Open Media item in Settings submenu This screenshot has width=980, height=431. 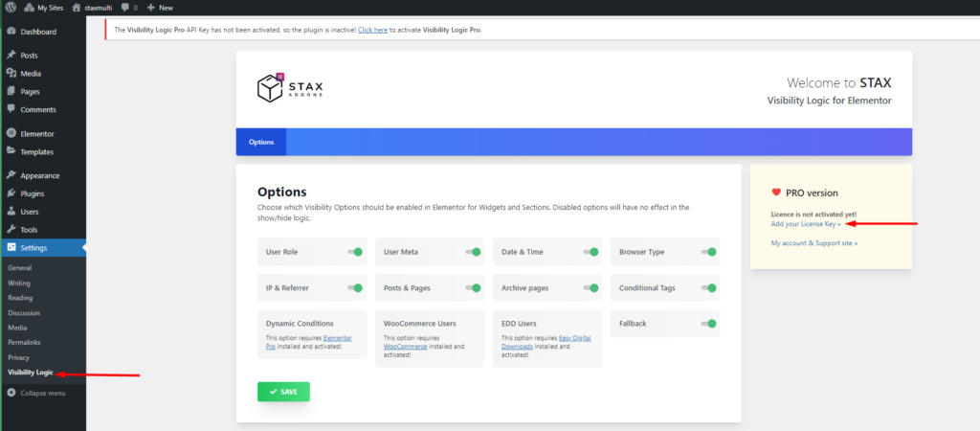[x=17, y=328]
